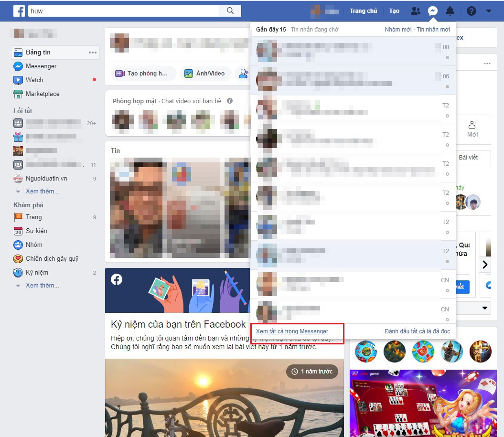This screenshot has width=504, height=437.
Task: Open Bảng tin options three dots
Action: (93, 53)
